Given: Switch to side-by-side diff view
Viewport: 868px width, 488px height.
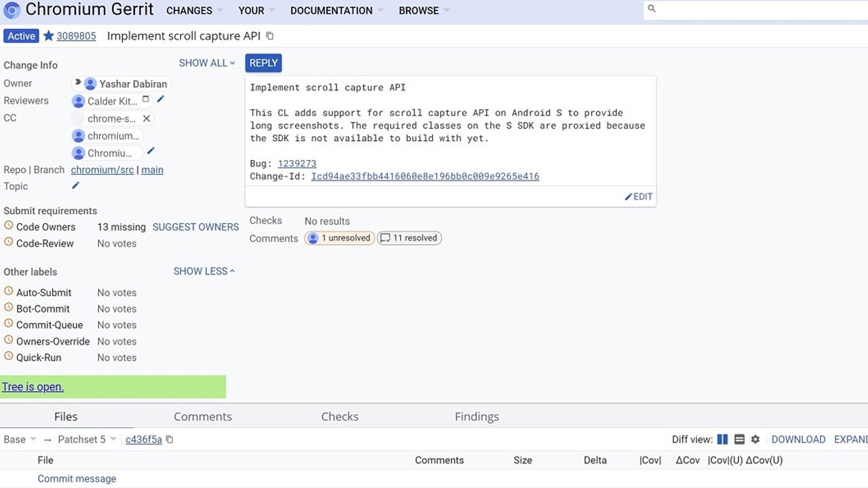Looking at the screenshot, I should coord(722,439).
